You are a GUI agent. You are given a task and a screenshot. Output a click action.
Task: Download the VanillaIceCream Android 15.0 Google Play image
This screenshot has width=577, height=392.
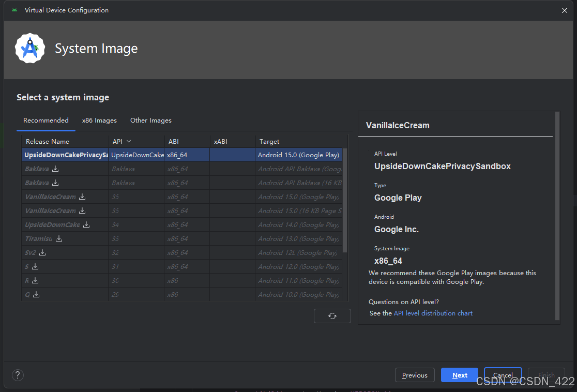(x=82, y=197)
